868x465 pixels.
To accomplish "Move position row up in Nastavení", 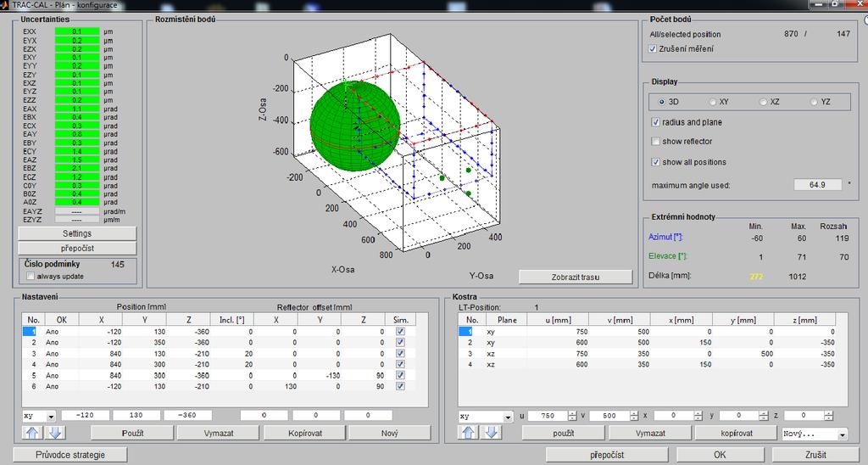I will (x=32, y=432).
